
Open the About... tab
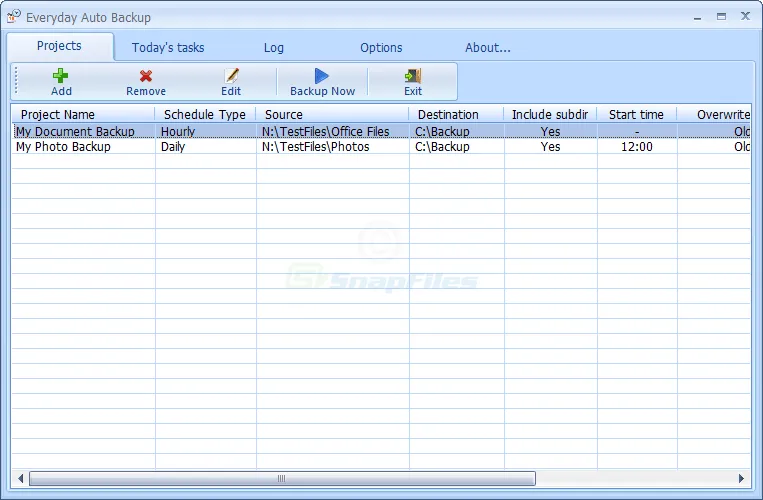coord(488,48)
